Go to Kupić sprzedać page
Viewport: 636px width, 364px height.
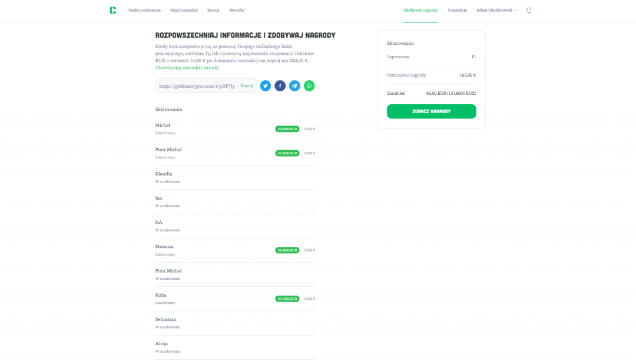click(184, 11)
